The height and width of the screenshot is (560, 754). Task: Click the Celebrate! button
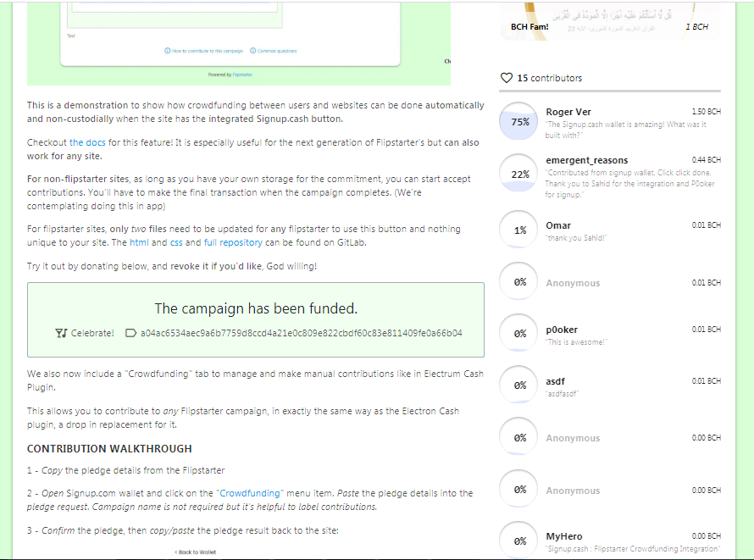tap(85, 333)
